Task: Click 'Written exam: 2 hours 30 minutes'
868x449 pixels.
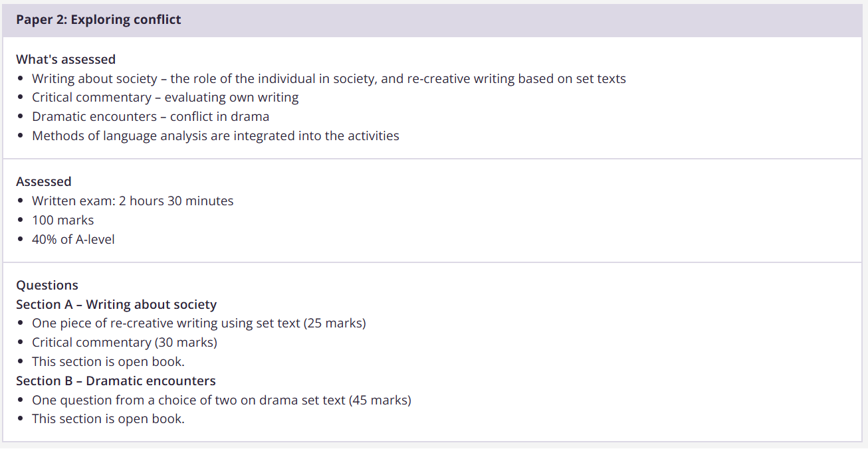Action: point(132,201)
